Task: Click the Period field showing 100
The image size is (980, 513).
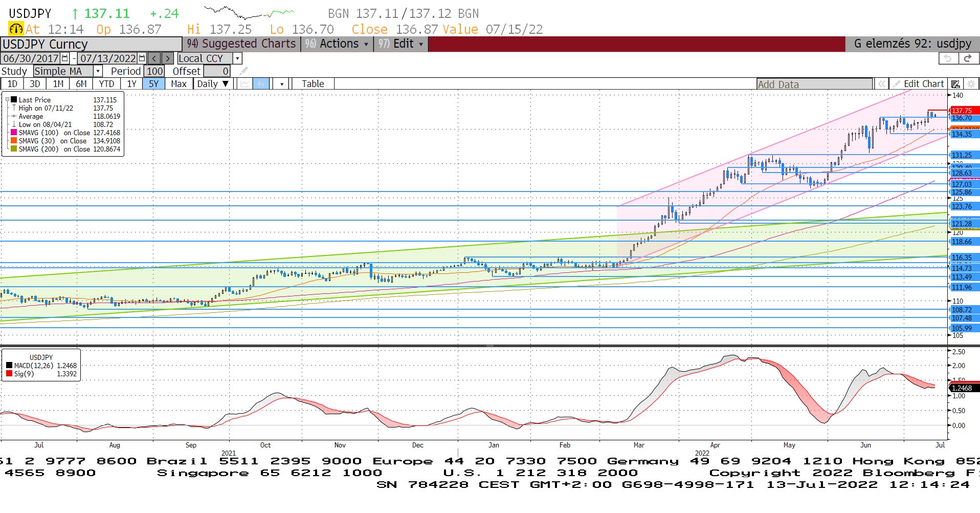Action: point(154,71)
